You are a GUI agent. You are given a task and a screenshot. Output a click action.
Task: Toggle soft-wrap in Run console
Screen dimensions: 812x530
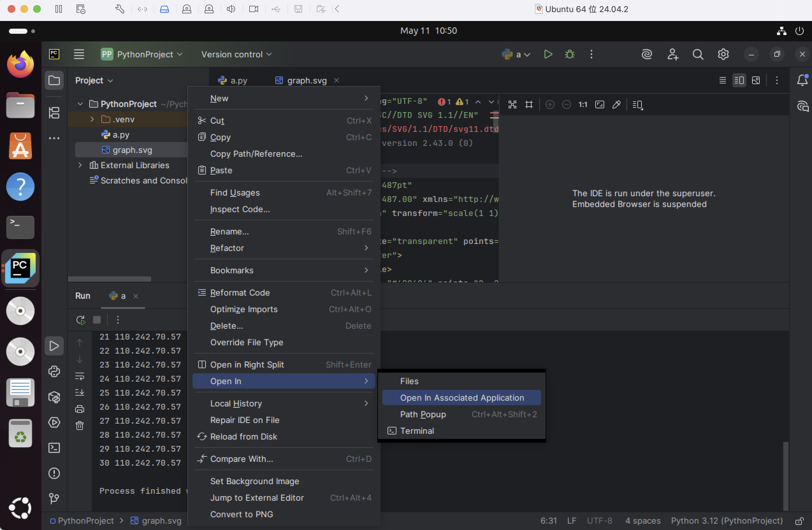79,376
